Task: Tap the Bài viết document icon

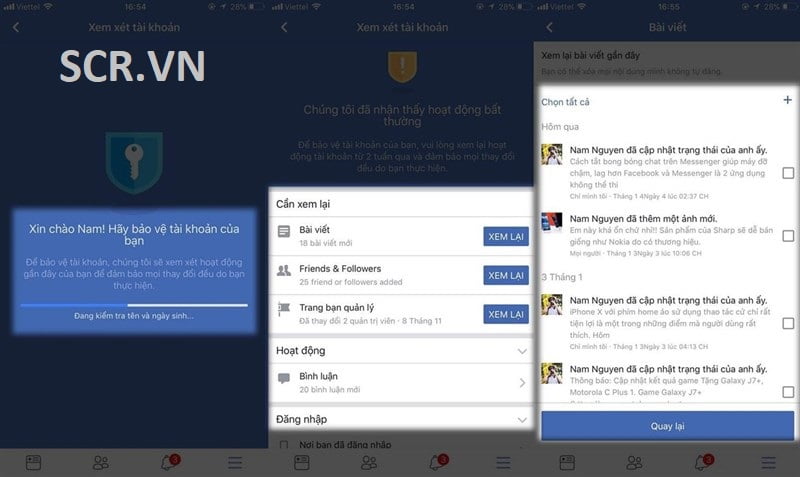Action: coord(284,232)
